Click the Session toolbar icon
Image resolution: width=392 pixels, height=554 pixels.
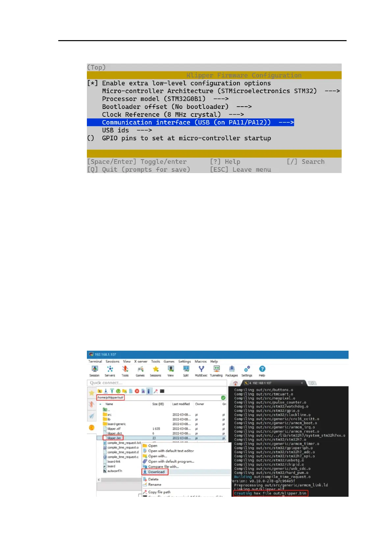click(94, 371)
